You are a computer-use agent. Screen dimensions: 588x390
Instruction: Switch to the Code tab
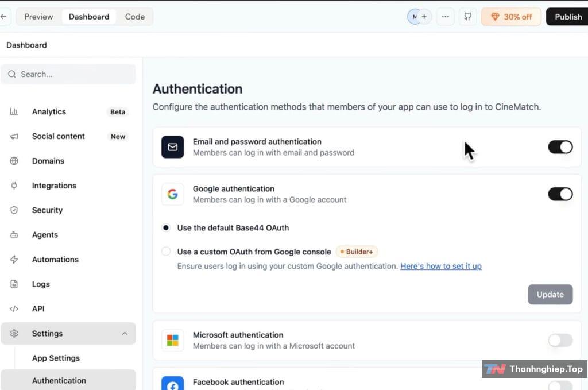tap(134, 17)
